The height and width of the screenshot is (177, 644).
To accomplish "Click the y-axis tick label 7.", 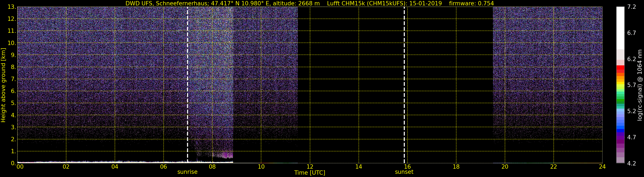I will pos(13,79).
